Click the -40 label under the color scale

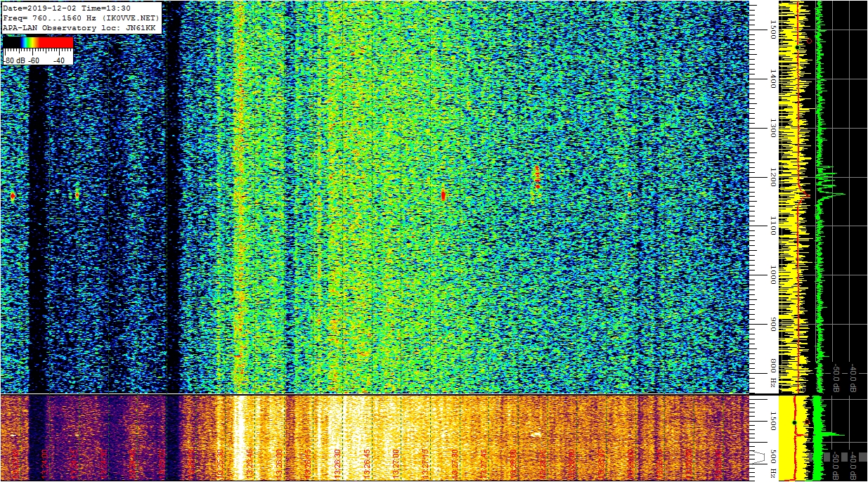click(x=58, y=61)
